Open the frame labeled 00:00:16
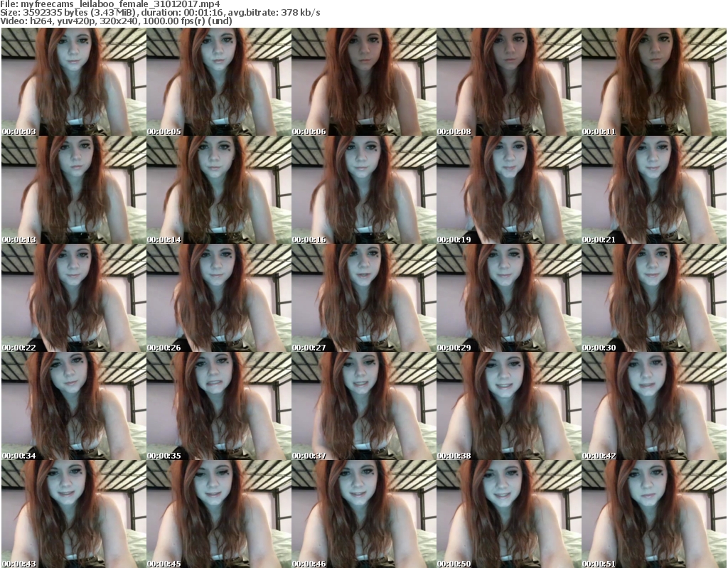The height and width of the screenshot is (568, 728). click(363, 190)
